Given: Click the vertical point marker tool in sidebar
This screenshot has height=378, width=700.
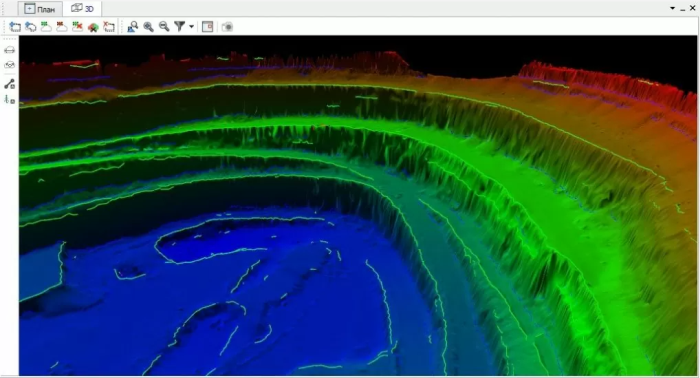Looking at the screenshot, I should tap(9, 100).
